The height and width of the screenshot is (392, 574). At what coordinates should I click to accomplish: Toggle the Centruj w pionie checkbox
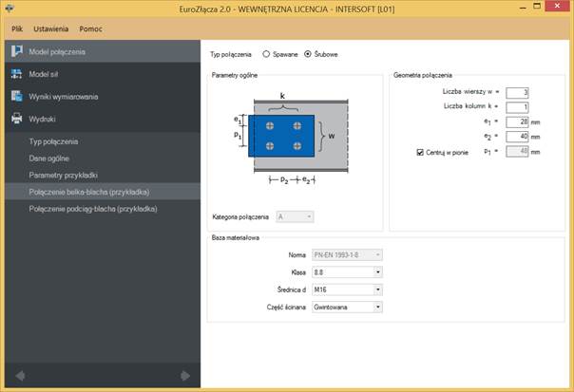click(x=420, y=152)
